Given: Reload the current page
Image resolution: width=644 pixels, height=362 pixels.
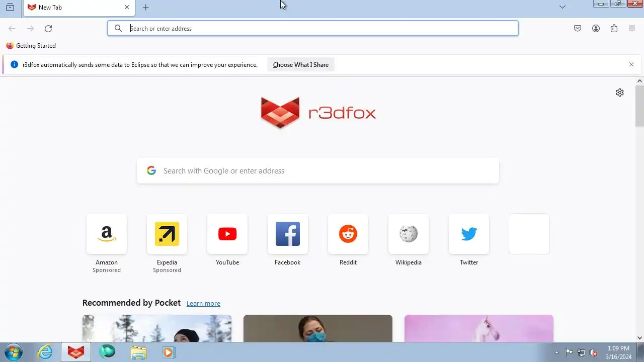Looking at the screenshot, I should [48, 29].
